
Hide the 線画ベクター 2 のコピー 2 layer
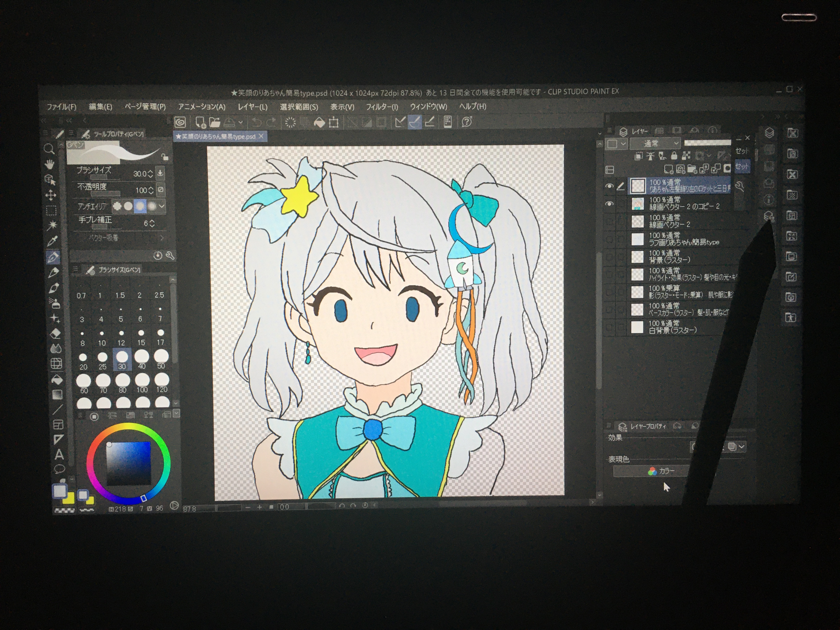tap(609, 204)
